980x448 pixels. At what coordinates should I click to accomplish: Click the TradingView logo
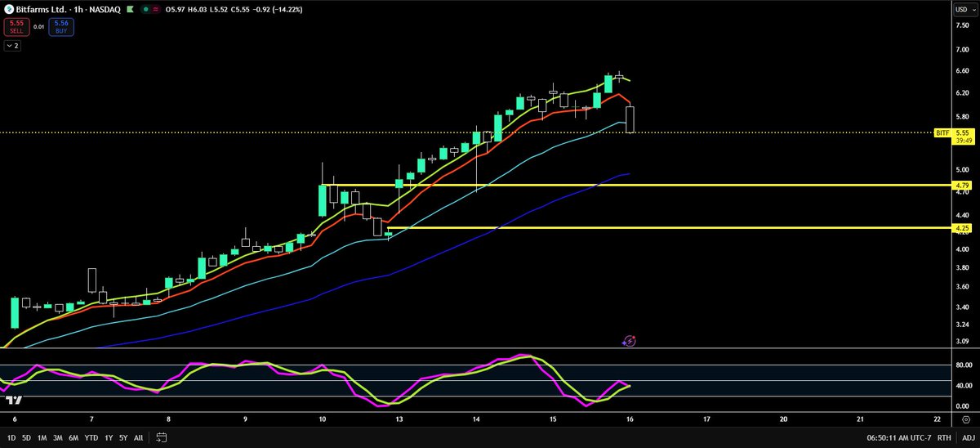coord(12,400)
